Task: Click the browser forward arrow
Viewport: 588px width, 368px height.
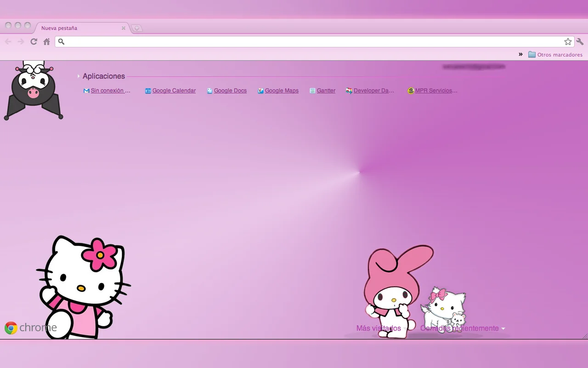Action: click(x=21, y=42)
